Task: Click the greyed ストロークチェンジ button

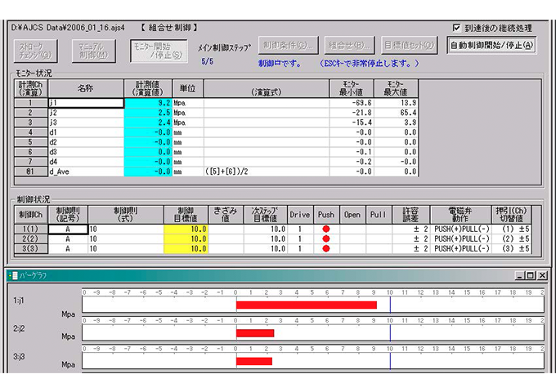Action: 35,51
